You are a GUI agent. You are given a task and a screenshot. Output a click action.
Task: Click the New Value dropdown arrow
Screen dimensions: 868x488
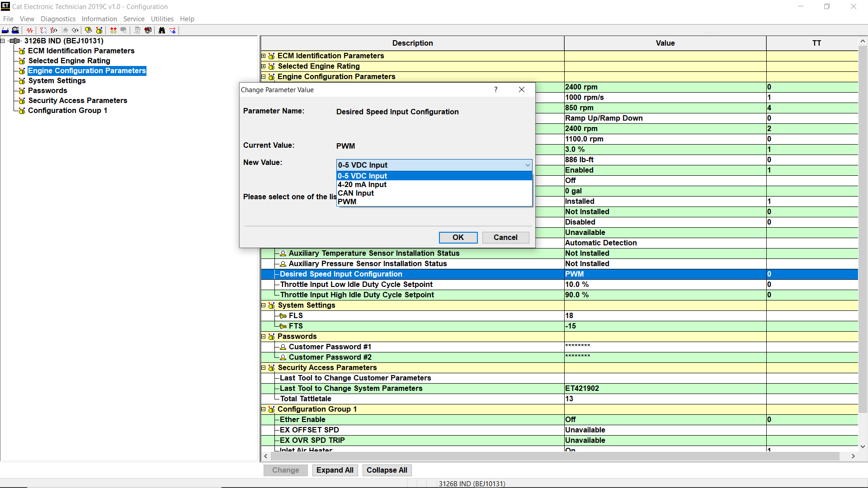click(527, 165)
